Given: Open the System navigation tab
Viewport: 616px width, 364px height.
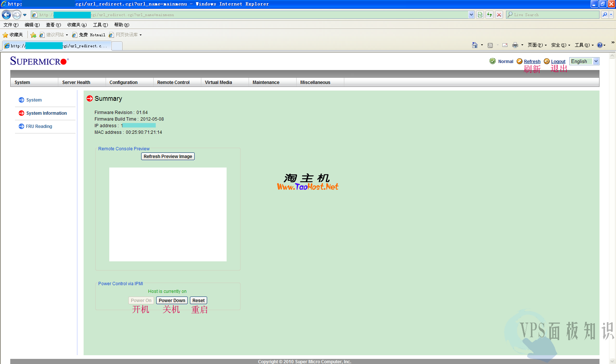Looking at the screenshot, I should click(34, 82).
